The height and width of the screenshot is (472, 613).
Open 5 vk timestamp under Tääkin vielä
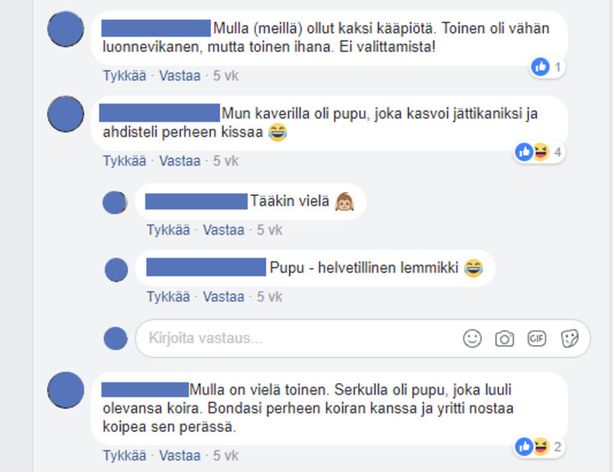[269, 230]
